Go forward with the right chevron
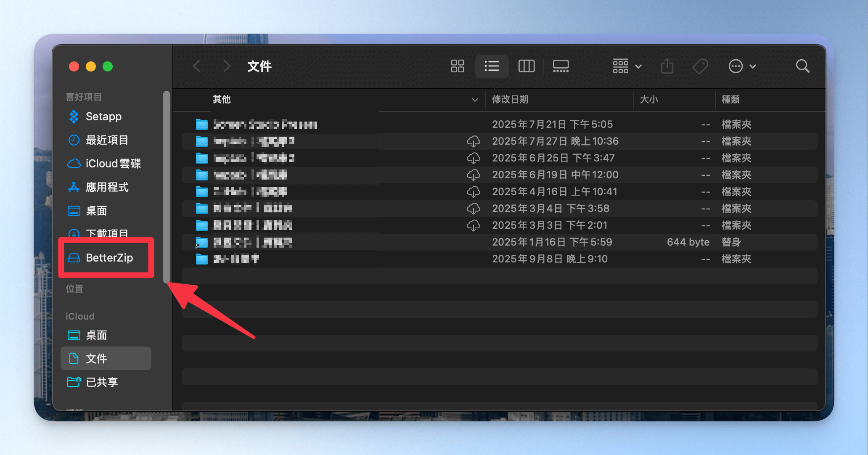 pos(227,66)
